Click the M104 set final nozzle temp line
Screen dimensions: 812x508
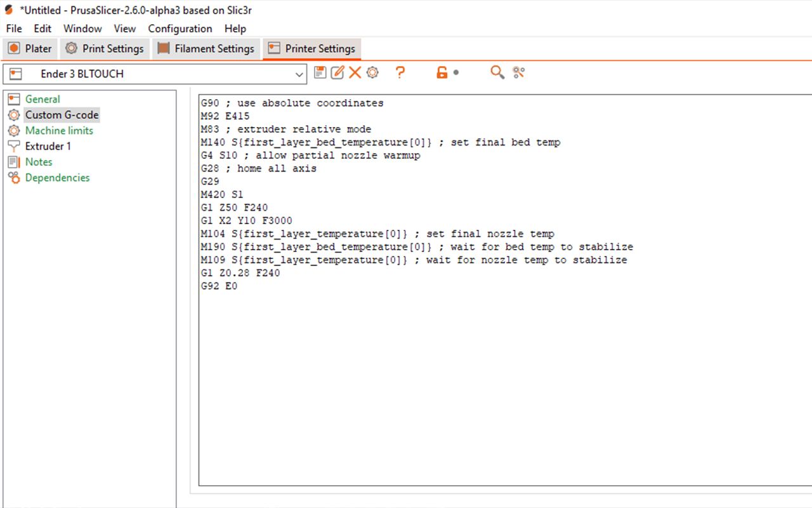point(377,234)
